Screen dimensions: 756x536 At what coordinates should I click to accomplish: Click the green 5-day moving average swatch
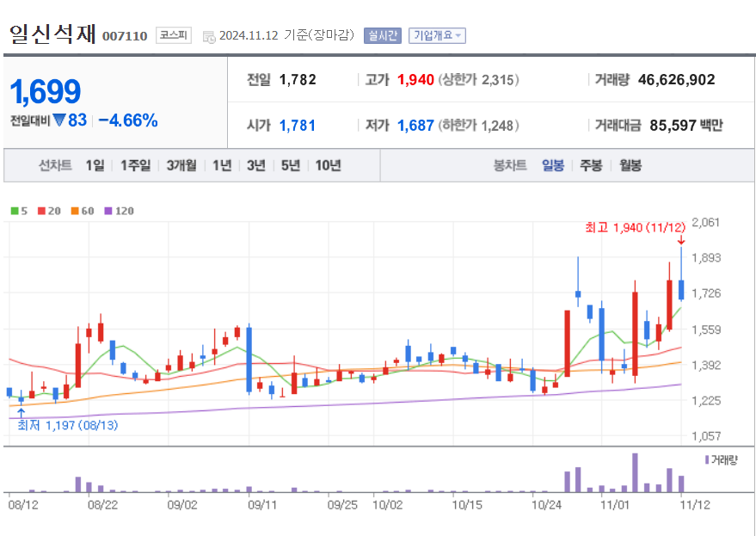pos(15,211)
